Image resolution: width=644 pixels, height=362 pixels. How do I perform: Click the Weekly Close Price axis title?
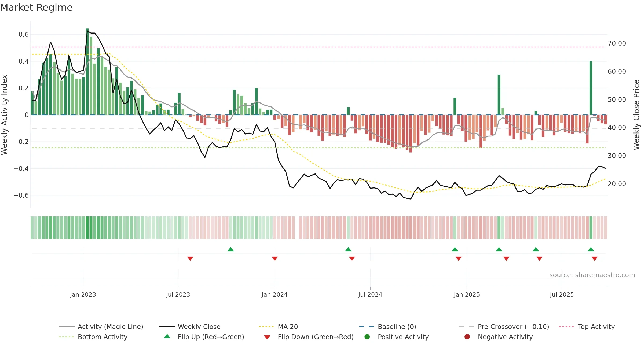pos(636,115)
